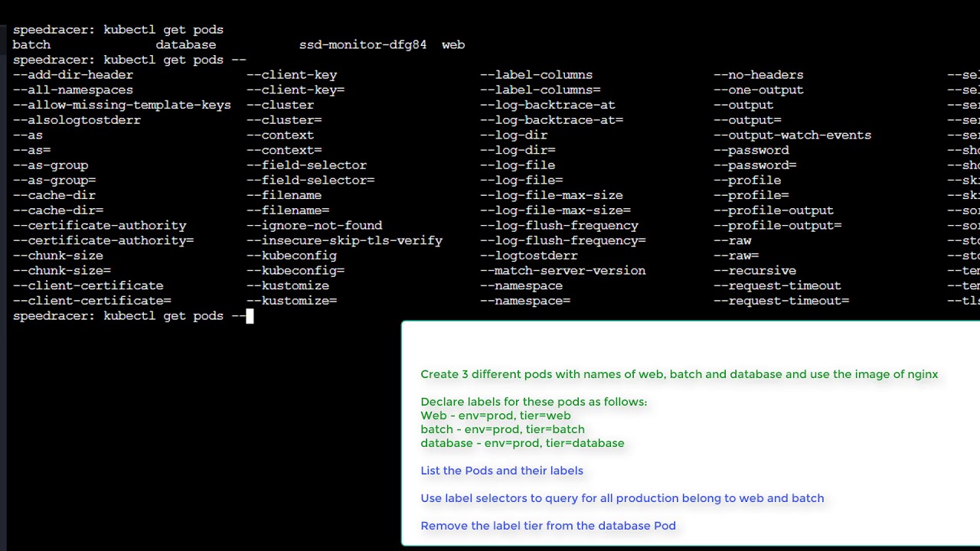
Task: Select '--label-columns' without equals sign
Action: [536, 75]
